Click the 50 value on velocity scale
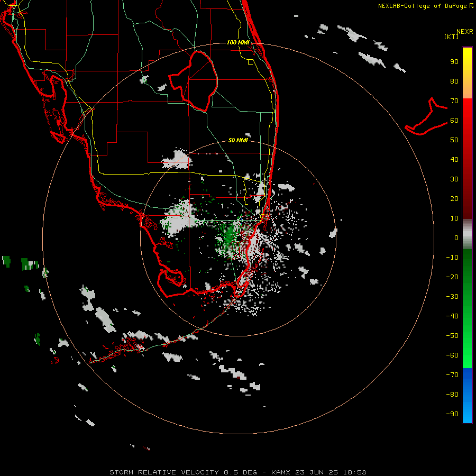Screen dimensions: 476x476 (x=454, y=140)
